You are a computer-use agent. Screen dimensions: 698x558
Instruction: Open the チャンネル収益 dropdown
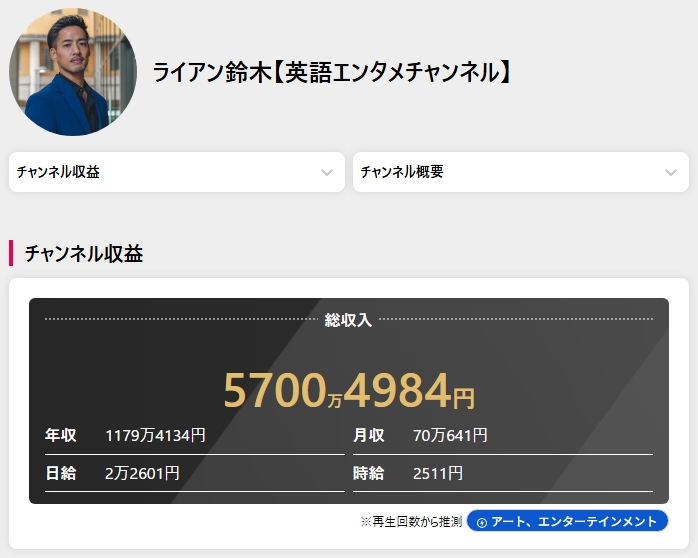pos(176,172)
